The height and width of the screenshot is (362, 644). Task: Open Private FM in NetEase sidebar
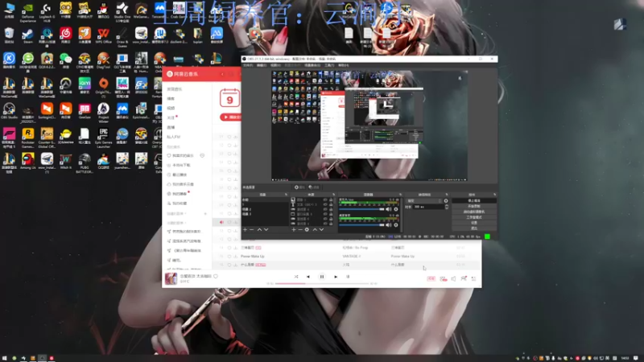click(174, 137)
